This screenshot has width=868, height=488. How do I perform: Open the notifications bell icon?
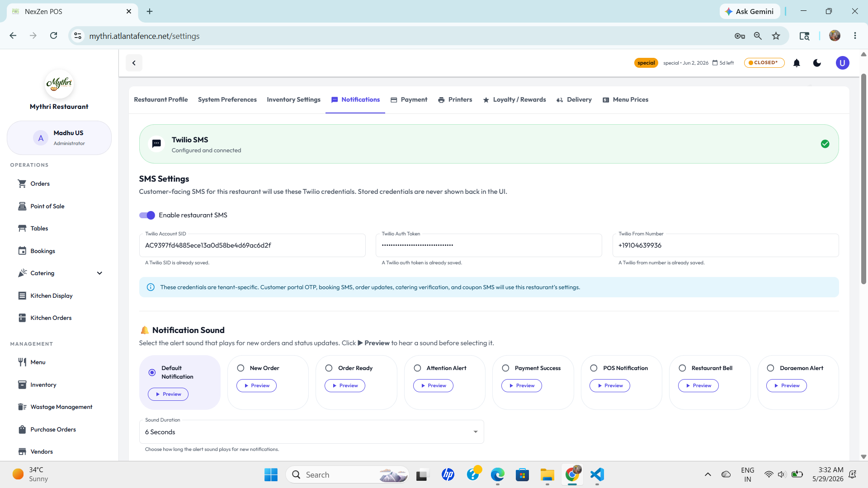pyautogui.click(x=797, y=63)
